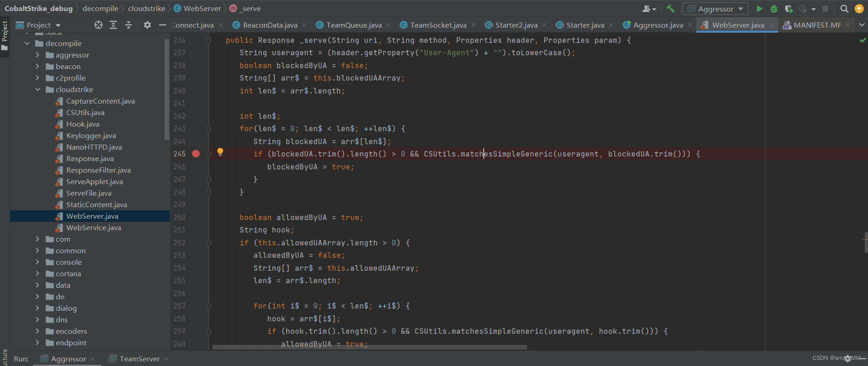Collapse the decompile folder
This screenshot has height=366, width=868.
point(27,43)
